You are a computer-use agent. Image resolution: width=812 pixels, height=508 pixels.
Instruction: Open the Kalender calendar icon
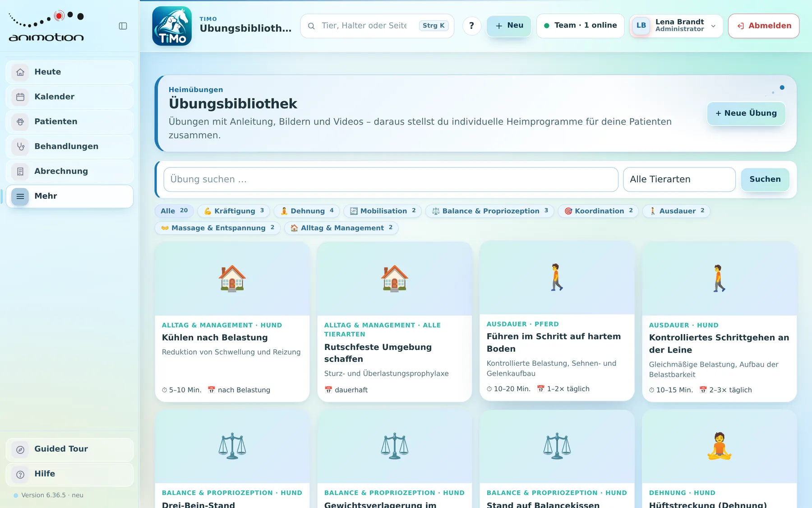click(x=20, y=97)
